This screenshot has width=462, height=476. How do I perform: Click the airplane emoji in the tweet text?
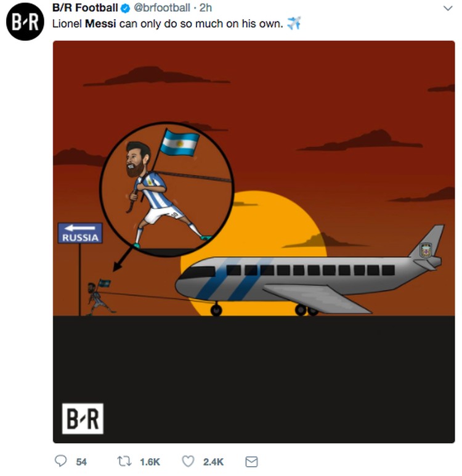coord(294,23)
